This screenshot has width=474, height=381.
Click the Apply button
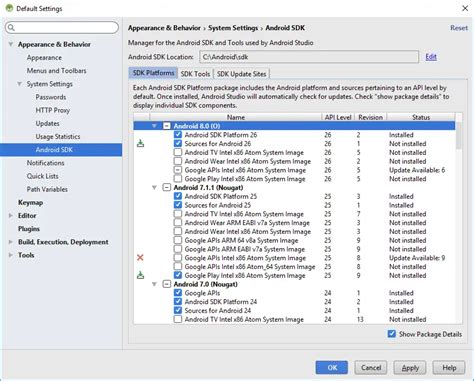(410, 368)
